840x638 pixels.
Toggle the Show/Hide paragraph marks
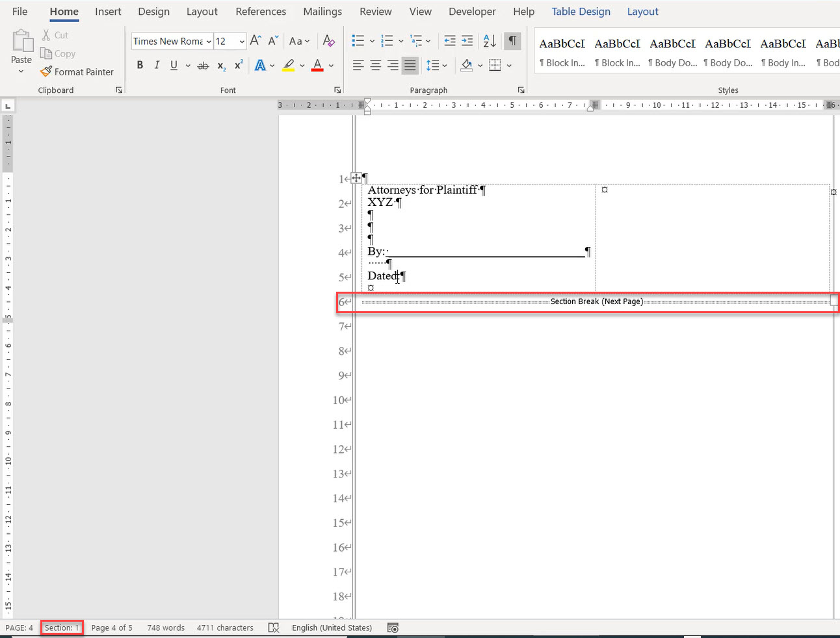point(512,40)
